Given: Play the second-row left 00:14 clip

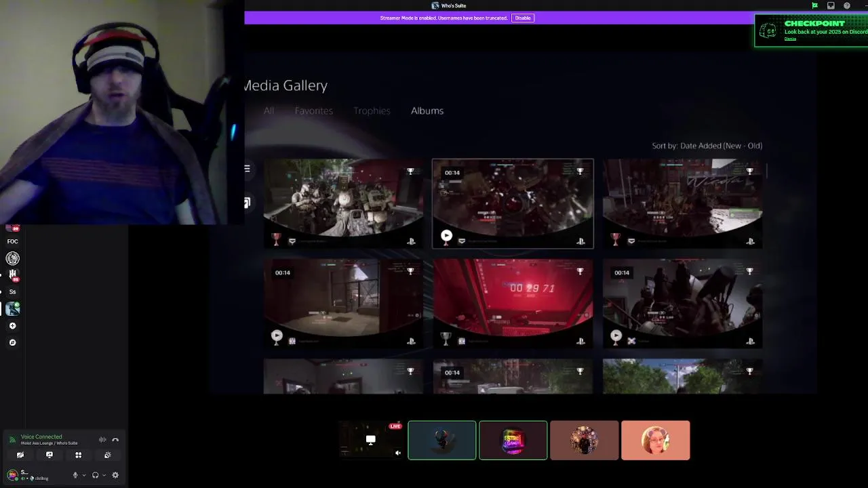Looking at the screenshot, I should click(x=277, y=335).
